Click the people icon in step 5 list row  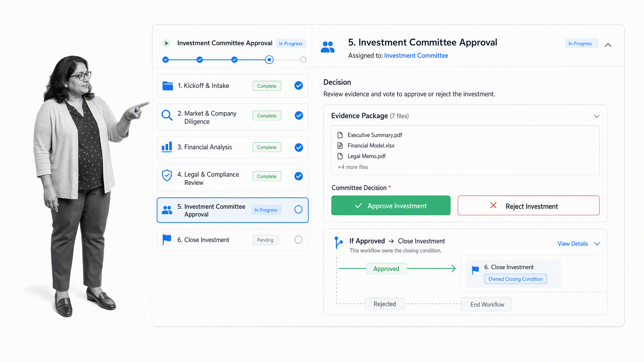167,210
